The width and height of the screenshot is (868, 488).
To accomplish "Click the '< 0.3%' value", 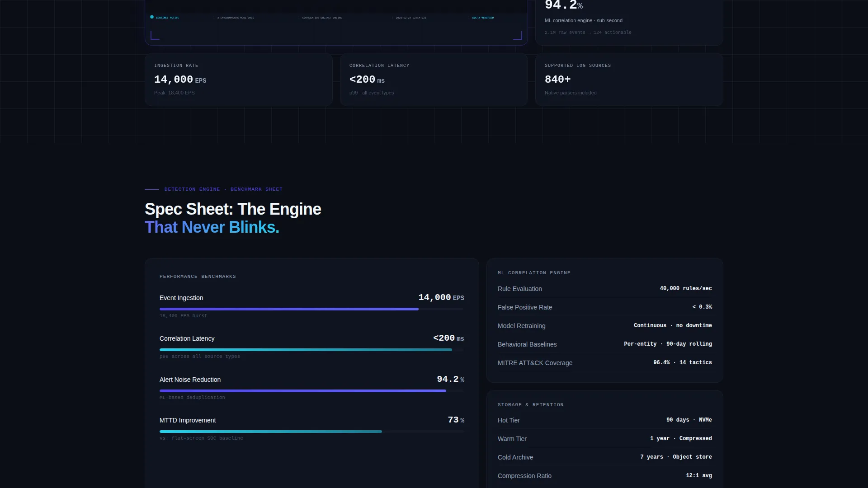I will tap(702, 307).
